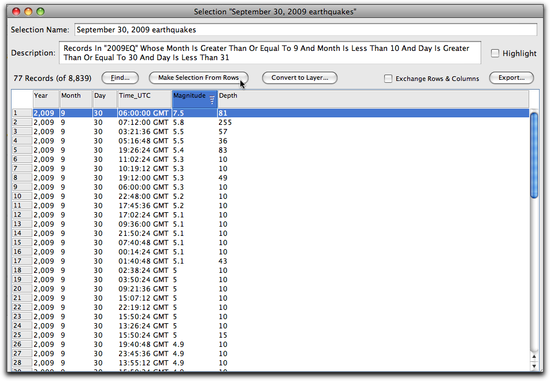Click time 07:12:00 GMT cell
550x381 pixels.
144,122
